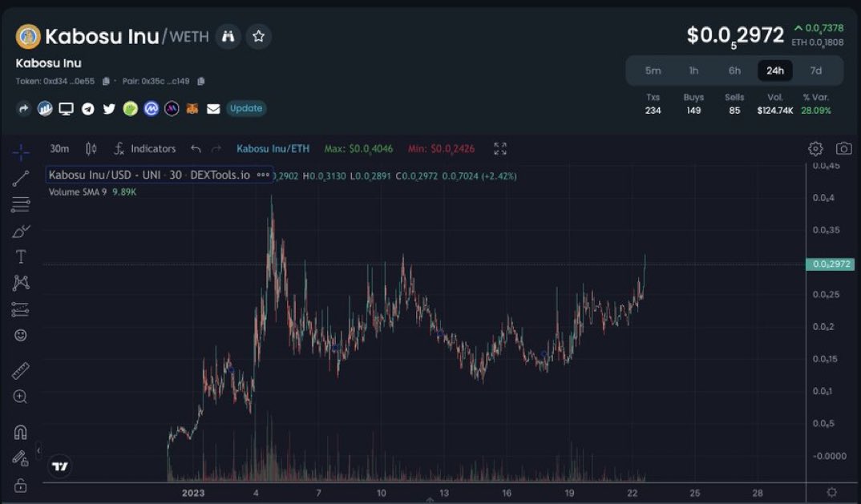Click the Update button
This screenshot has width=861, height=504.
pos(246,108)
